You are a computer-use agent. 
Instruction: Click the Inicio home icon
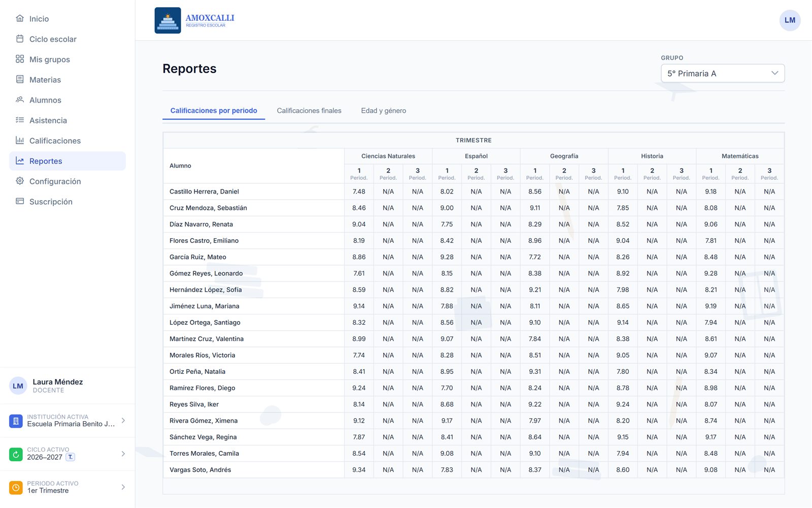click(20, 19)
